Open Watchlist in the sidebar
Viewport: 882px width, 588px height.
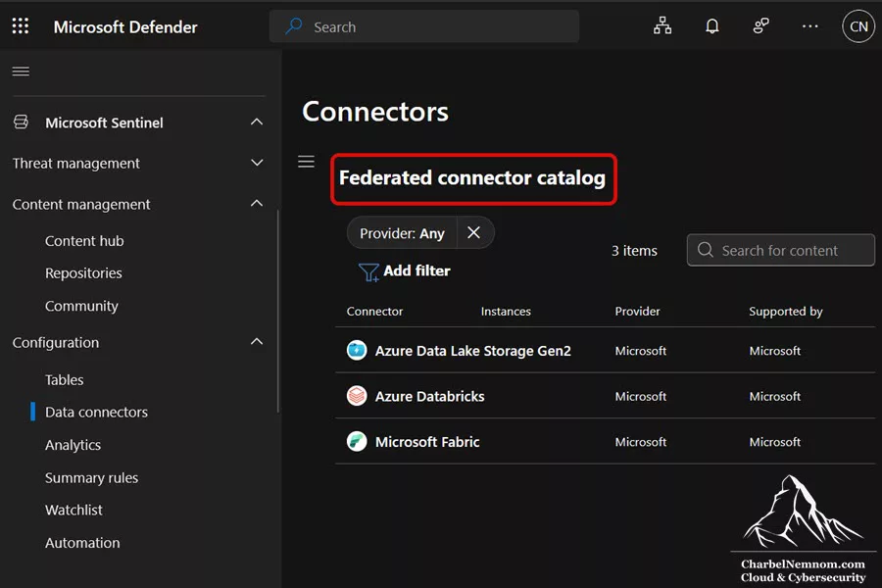(x=73, y=510)
